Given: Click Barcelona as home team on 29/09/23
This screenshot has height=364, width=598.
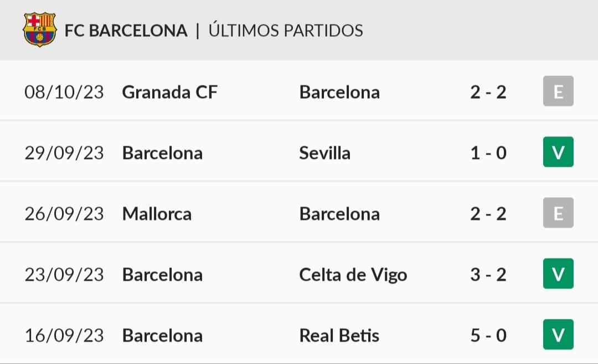Looking at the screenshot, I should click(x=162, y=153).
